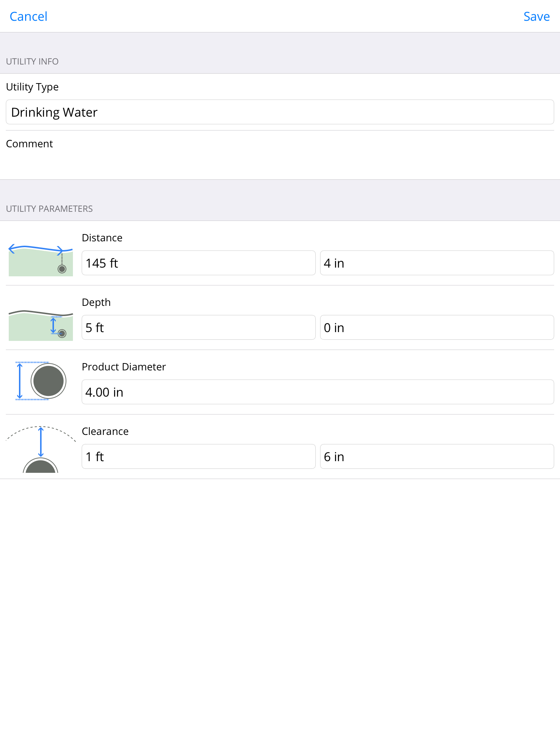Cancel editing the utility
This screenshot has width=560, height=732.
pos(28,16)
